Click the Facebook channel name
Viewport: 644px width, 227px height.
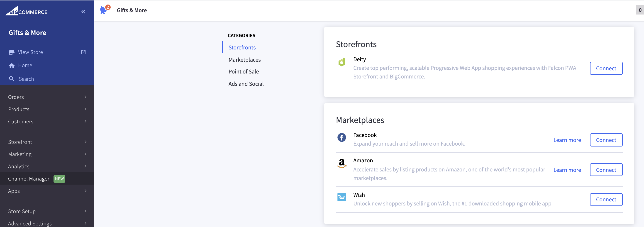tap(365, 135)
